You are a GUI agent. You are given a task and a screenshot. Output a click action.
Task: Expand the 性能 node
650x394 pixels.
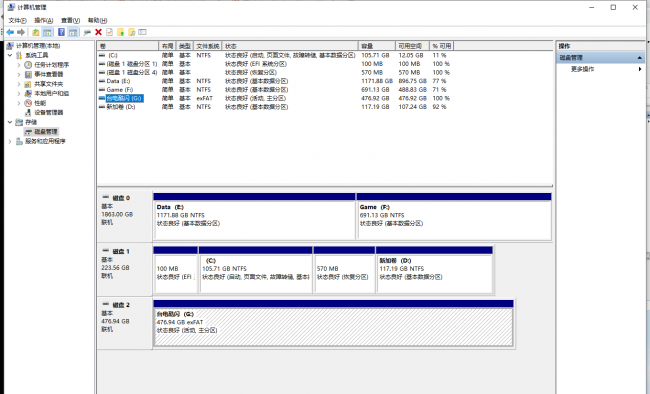click(x=19, y=103)
